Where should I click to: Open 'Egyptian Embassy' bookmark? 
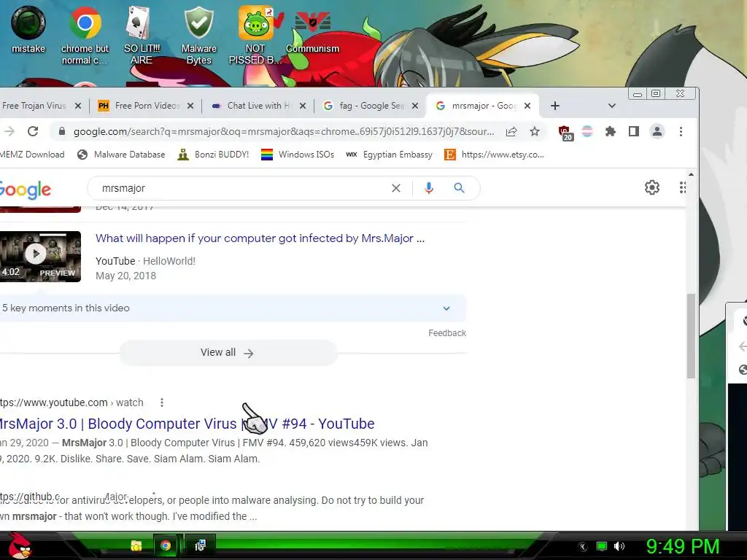point(390,155)
